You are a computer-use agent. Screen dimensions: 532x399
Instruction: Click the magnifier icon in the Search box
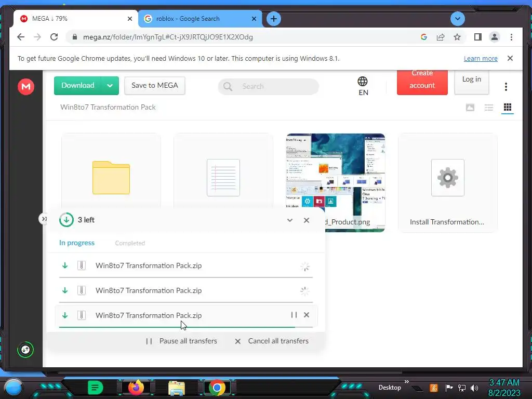click(228, 87)
